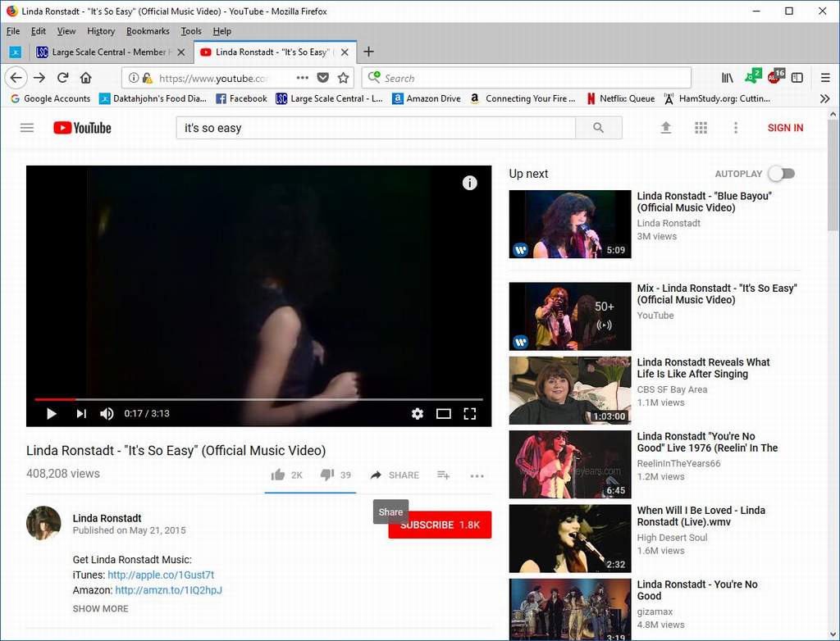Open adblock extension icon with 16 badge
840x641 pixels.
[x=774, y=76]
